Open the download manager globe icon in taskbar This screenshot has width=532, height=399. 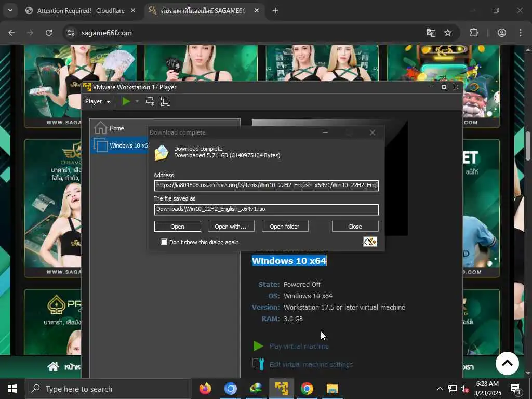coord(256,389)
